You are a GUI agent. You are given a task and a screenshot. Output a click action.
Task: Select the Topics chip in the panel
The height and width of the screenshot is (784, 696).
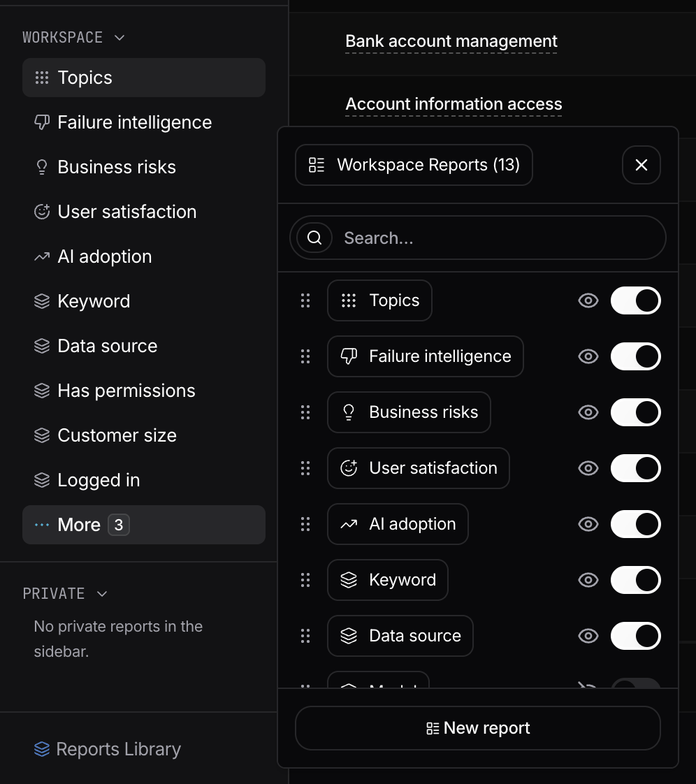click(379, 300)
